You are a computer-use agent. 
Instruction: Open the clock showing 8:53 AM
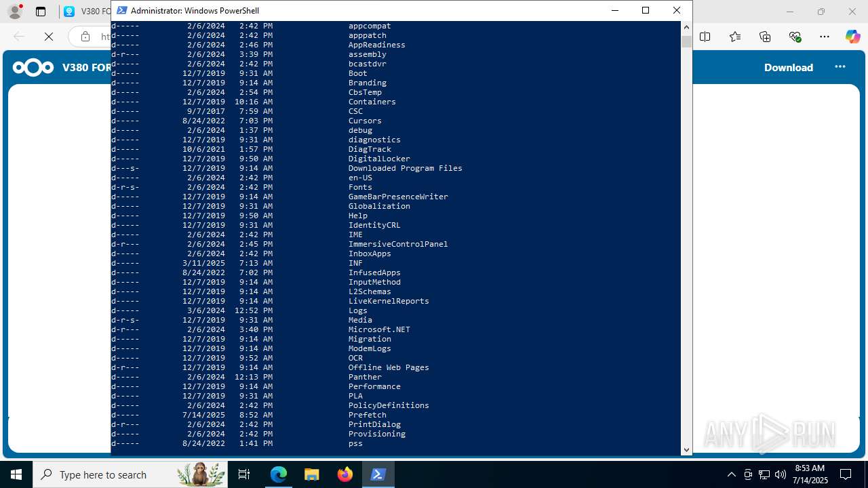coord(811,474)
